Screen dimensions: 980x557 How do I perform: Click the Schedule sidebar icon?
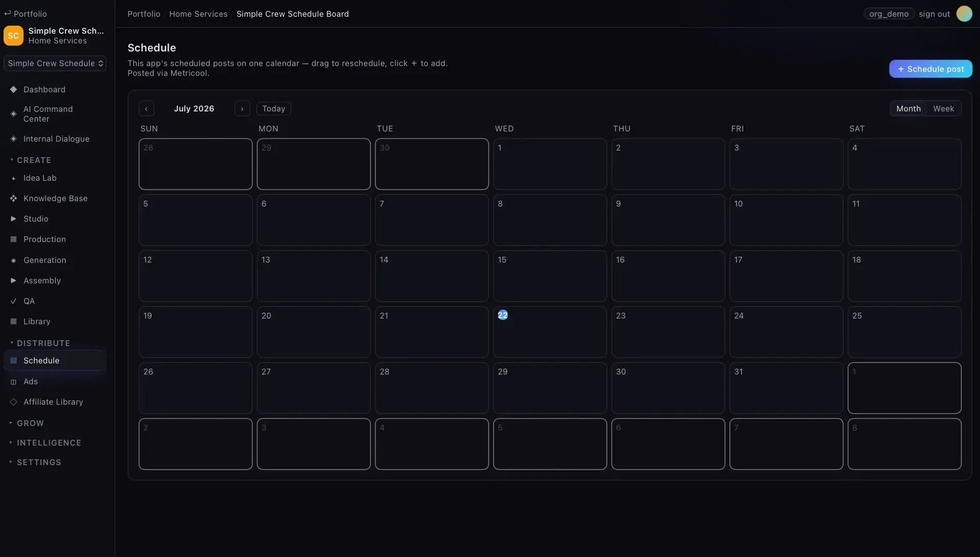[x=14, y=360]
